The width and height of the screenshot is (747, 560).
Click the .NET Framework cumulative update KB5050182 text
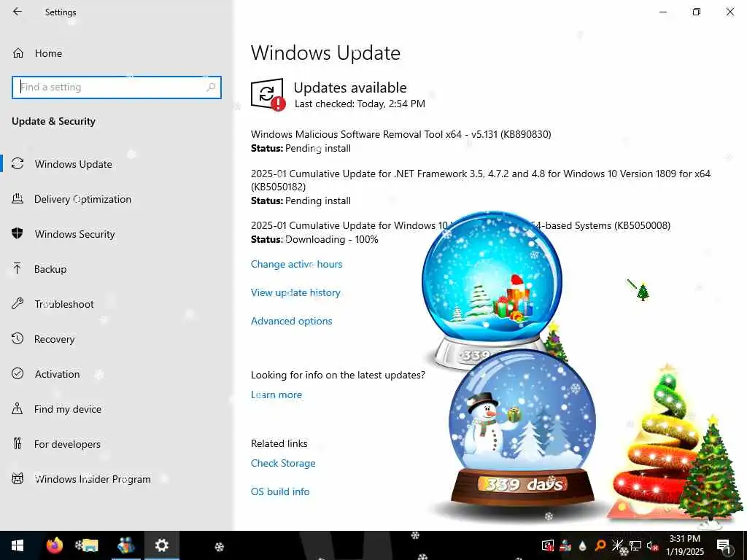coord(480,180)
